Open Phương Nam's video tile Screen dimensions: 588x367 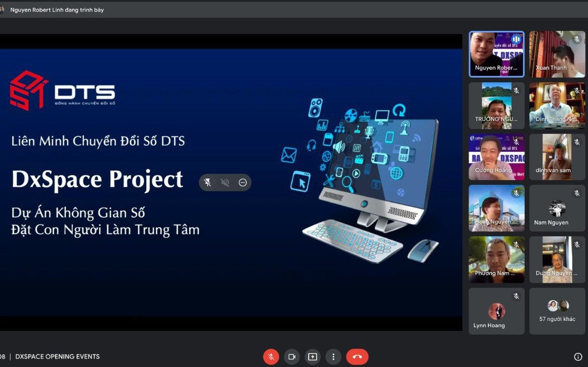pos(496,260)
